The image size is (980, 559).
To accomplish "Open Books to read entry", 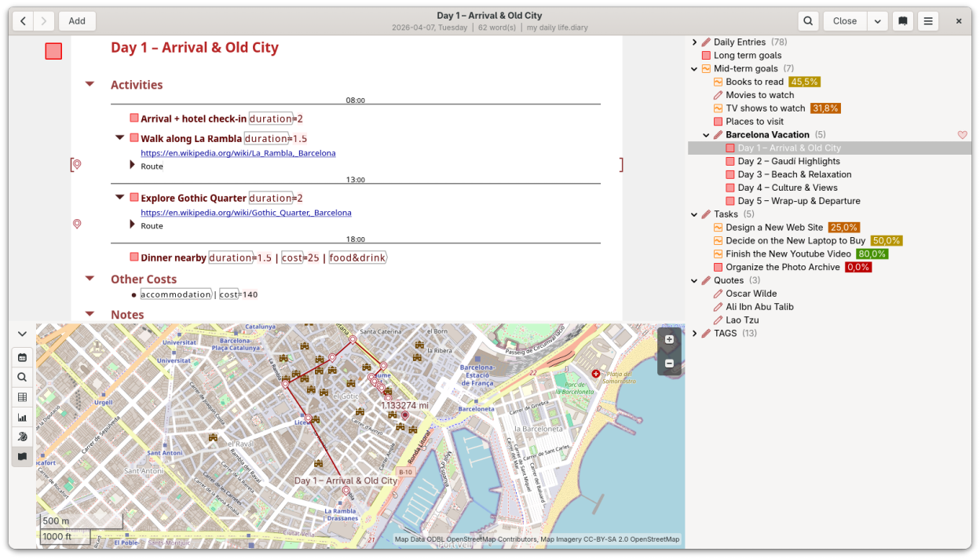I will pos(755,82).
